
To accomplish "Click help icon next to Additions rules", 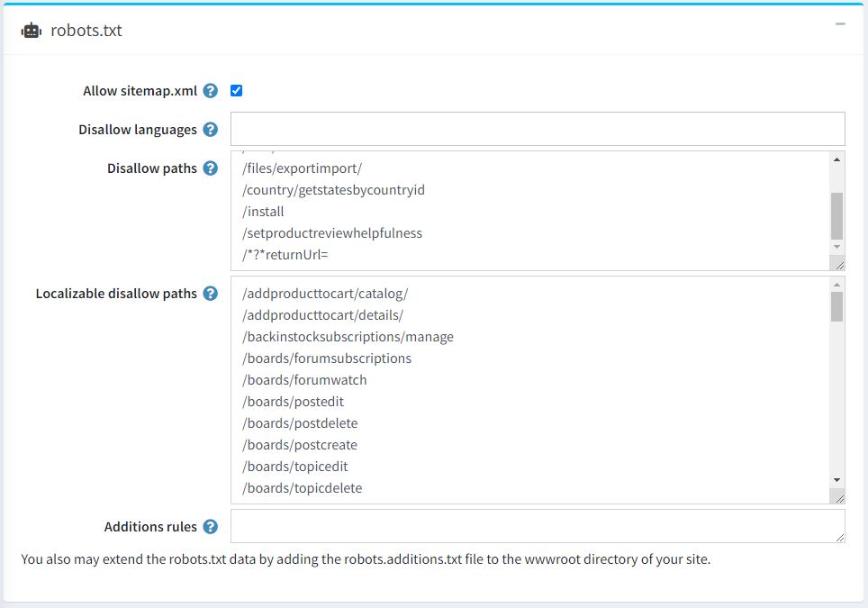I will pyautogui.click(x=211, y=527).
